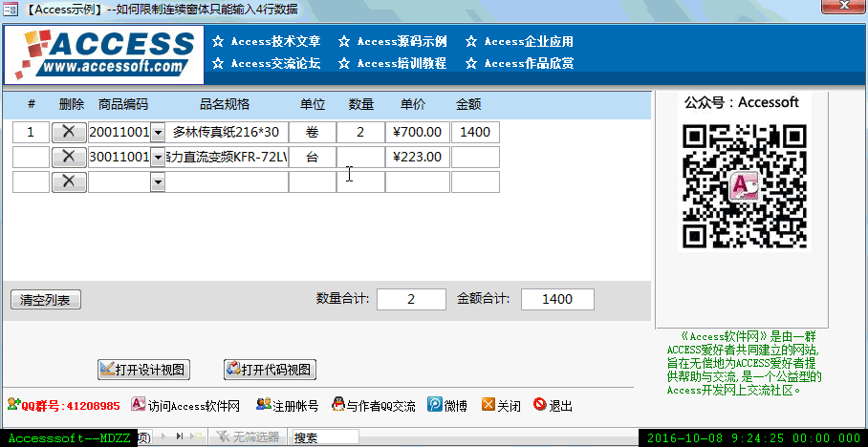Click the 品名规格 column header
Image resolution: width=868 pixels, height=447 pixels.
coord(225,104)
